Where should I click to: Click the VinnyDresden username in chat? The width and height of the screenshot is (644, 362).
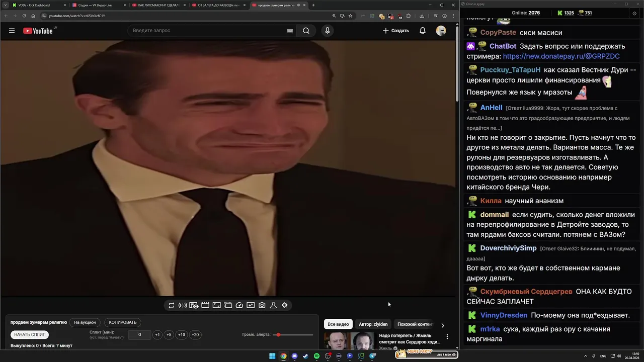(504, 315)
